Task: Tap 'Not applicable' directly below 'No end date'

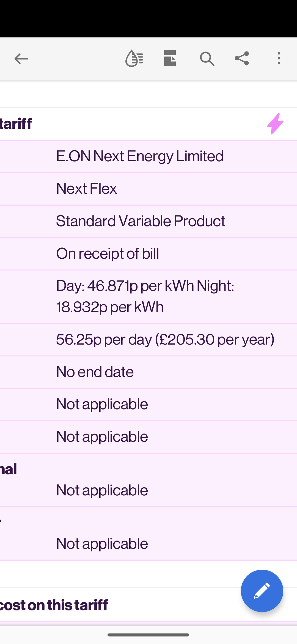Action: click(102, 404)
